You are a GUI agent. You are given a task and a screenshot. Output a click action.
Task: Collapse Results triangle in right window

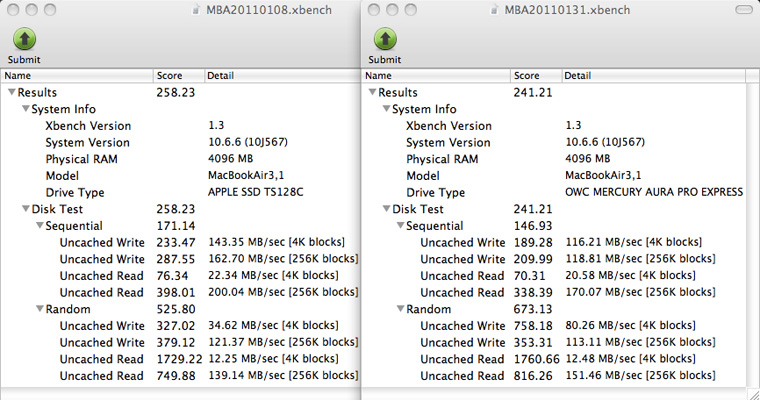point(372,92)
